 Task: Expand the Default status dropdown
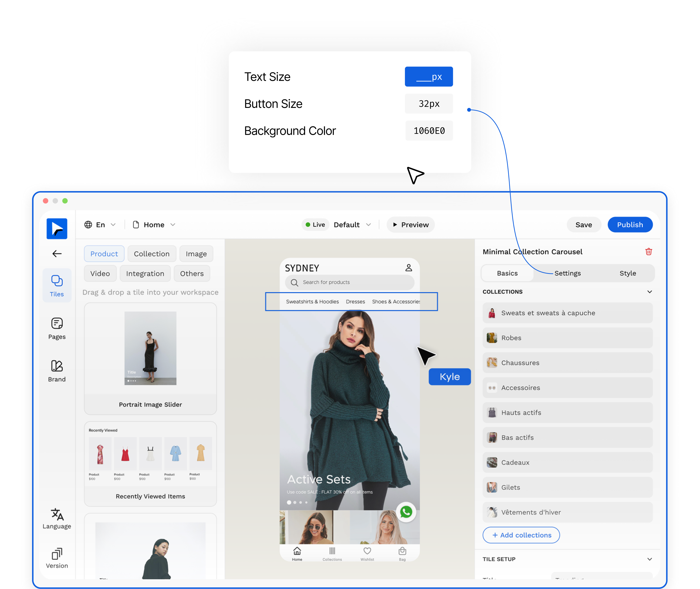point(352,225)
